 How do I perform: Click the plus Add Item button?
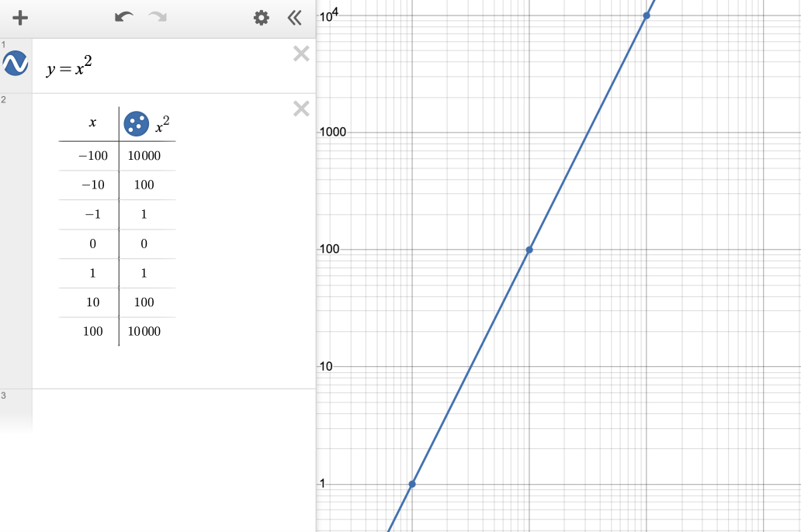click(x=20, y=18)
